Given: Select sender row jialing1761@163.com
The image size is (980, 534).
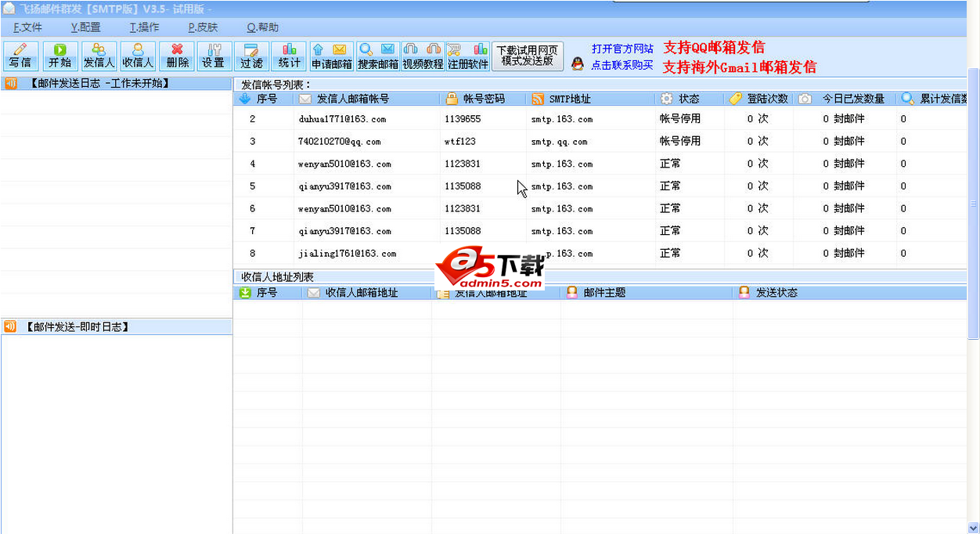Looking at the screenshot, I should [600, 253].
